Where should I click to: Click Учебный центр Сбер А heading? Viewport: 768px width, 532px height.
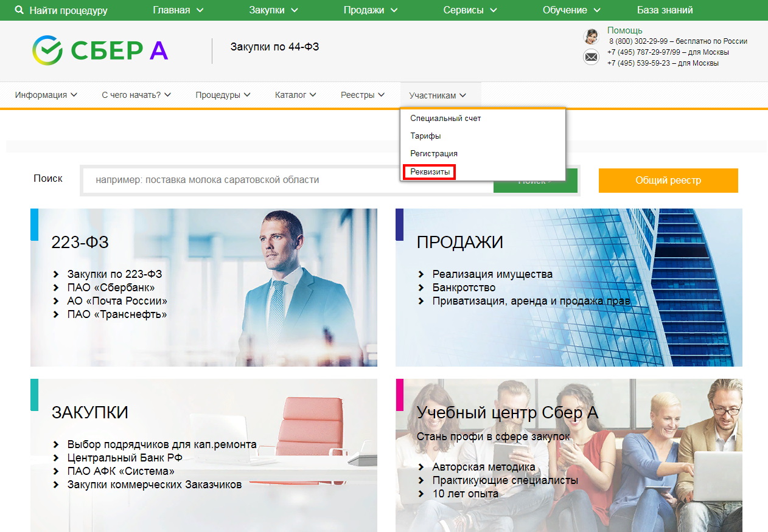point(508,413)
